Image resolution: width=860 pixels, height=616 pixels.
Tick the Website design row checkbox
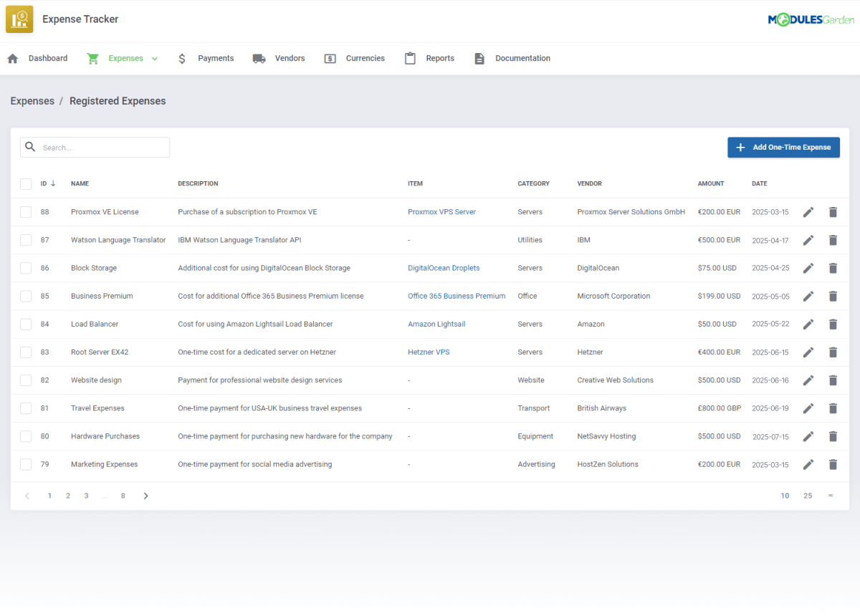tap(26, 380)
